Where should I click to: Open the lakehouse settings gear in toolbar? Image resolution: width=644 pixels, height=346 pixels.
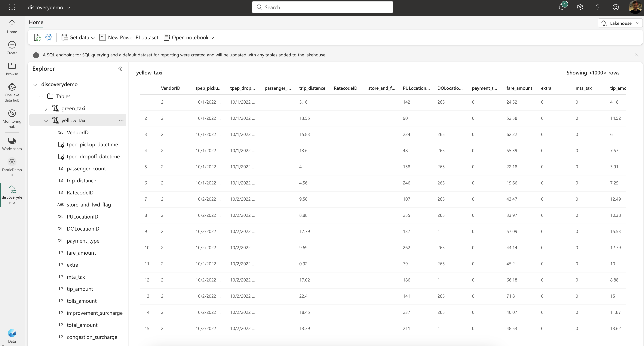click(x=49, y=38)
